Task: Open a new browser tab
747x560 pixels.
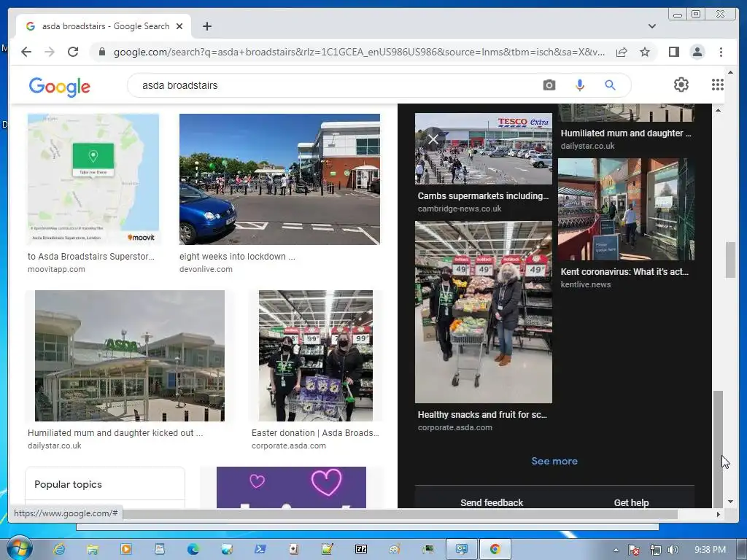Action: click(x=206, y=26)
